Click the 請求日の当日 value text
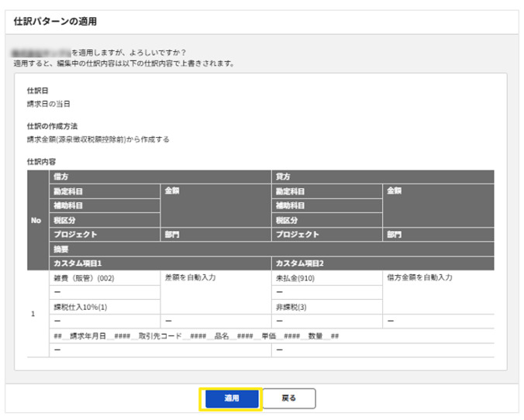The image size is (524, 420). click(x=49, y=104)
